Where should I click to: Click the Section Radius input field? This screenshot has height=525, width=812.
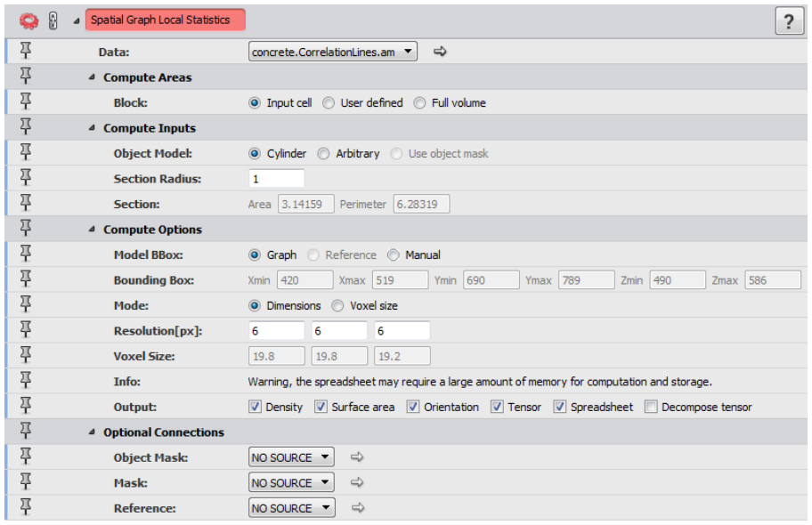[x=277, y=179]
